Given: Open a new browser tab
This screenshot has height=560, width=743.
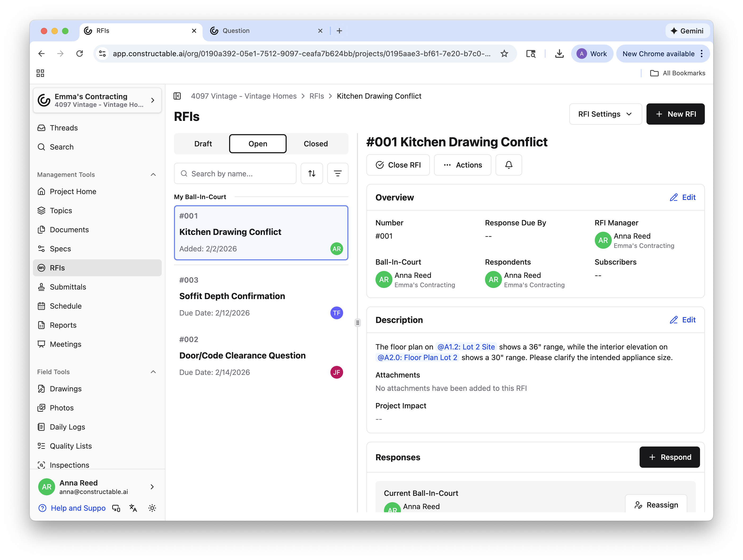Looking at the screenshot, I should pyautogui.click(x=340, y=31).
